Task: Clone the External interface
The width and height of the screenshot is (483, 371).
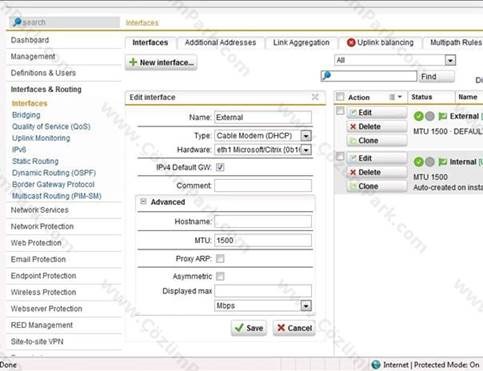Action: tap(377, 141)
